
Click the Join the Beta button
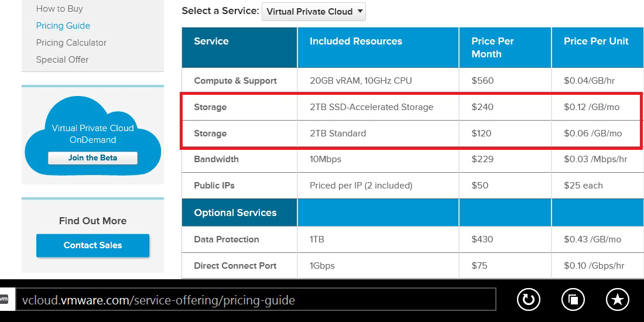click(x=93, y=157)
